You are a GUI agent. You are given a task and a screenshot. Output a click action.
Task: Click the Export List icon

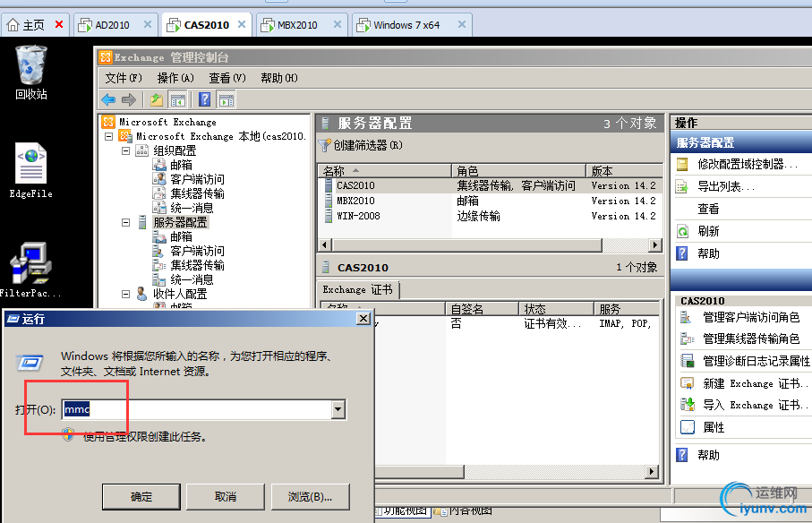click(x=682, y=186)
